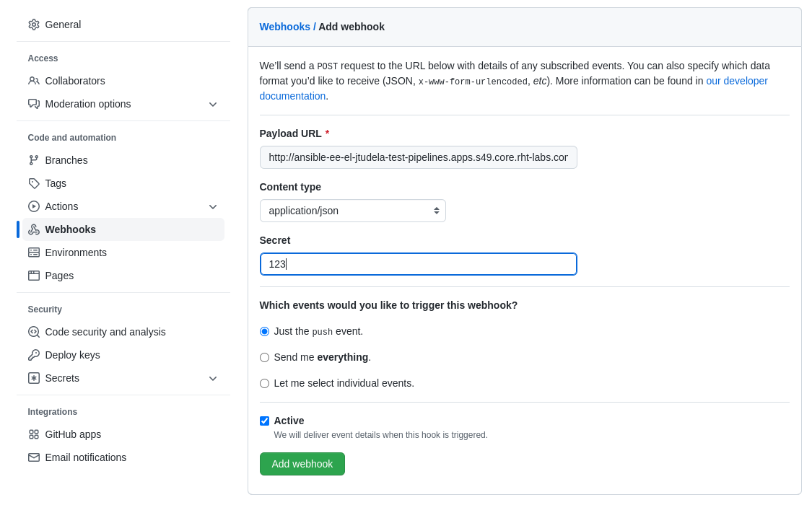The image size is (812, 505).
Task: Expand the Secrets sidebar section
Action: (x=213, y=378)
